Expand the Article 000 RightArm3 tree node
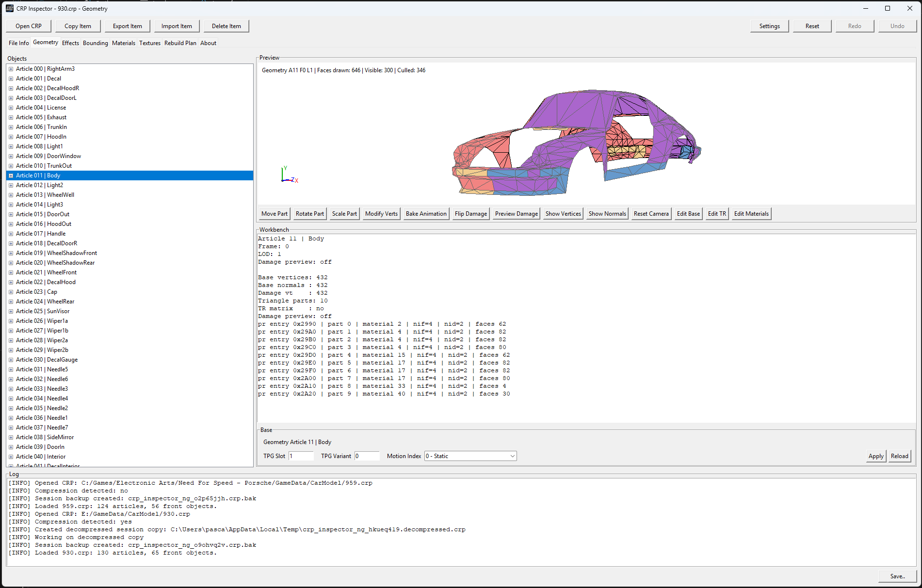Screen dimensions: 922x588 (11, 69)
